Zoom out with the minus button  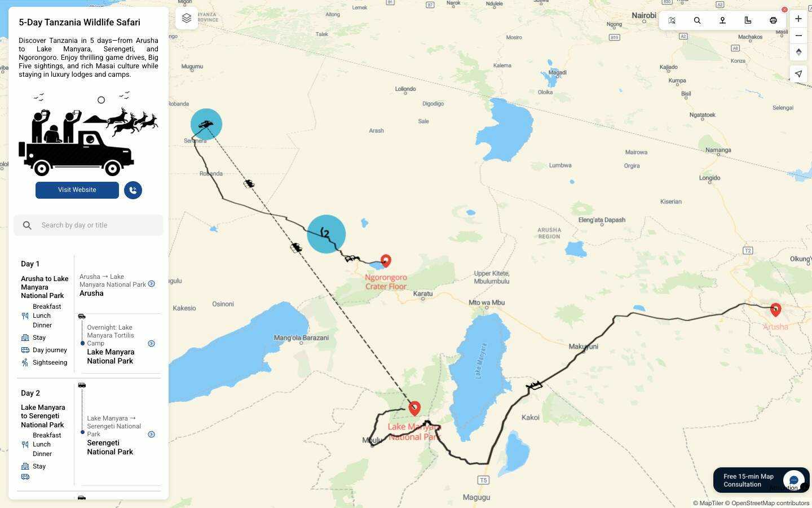click(798, 36)
